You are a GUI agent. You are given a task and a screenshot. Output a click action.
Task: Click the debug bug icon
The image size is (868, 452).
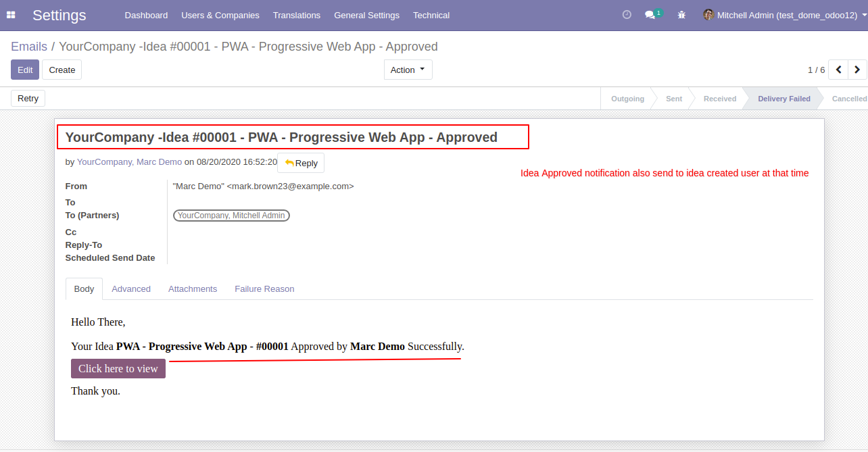[x=681, y=15]
